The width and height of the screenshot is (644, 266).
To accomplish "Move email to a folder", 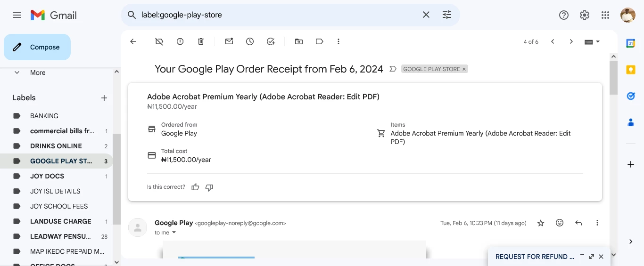I will (299, 41).
